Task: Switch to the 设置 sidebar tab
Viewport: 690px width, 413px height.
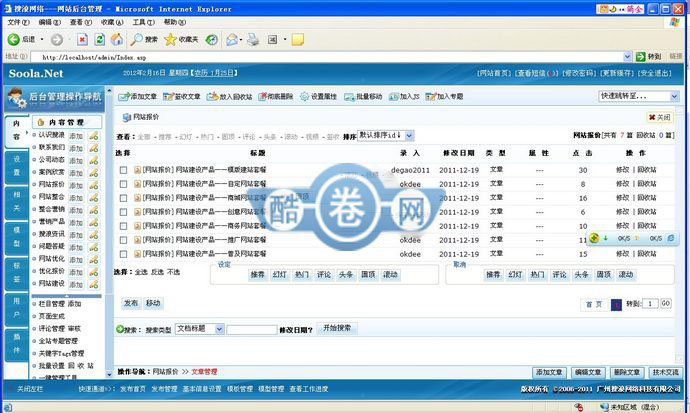Action: tap(16, 166)
